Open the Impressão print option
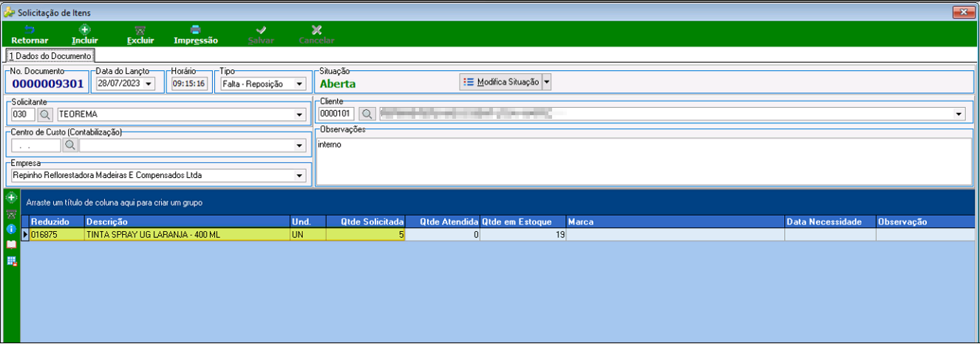This screenshot has width=980, height=344. (195, 35)
